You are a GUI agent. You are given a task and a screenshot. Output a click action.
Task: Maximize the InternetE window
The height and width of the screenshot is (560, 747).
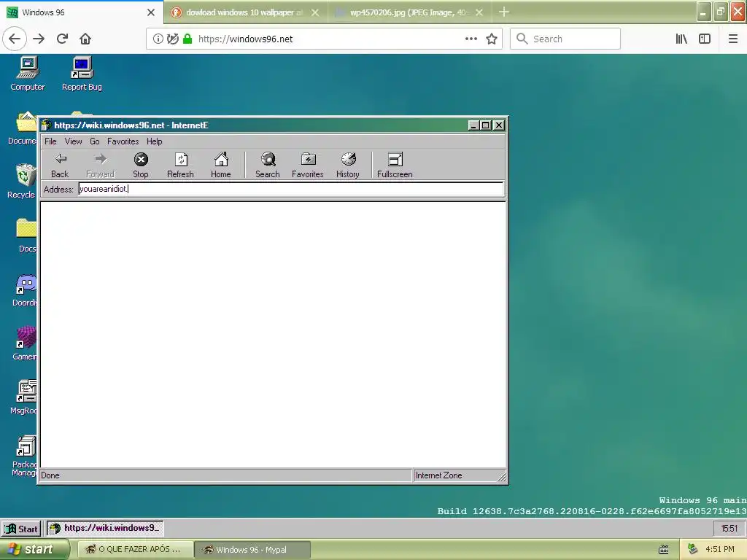486,125
